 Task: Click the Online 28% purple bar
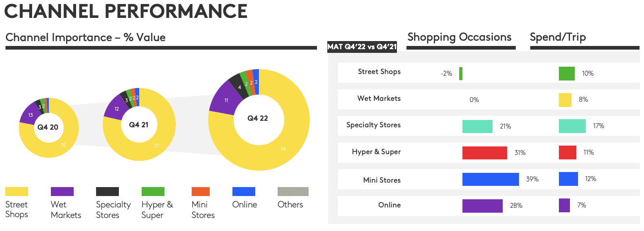pyautogui.click(x=482, y=206)
